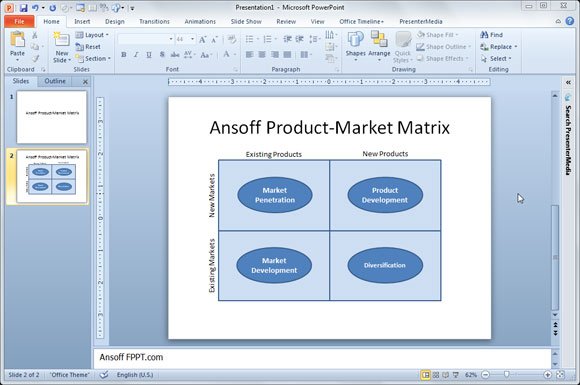Toggle Italic formatting

pos(136,55)
